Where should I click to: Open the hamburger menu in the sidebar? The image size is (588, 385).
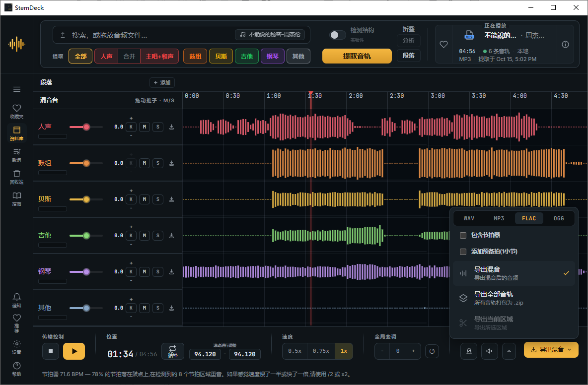[x=16, y=89]
